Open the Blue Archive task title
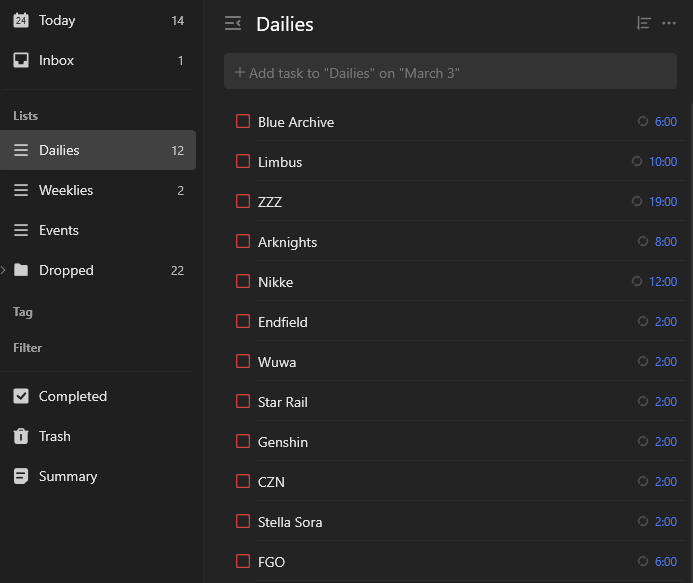Viewport: 693px width, 583px height. pos(296,122)
